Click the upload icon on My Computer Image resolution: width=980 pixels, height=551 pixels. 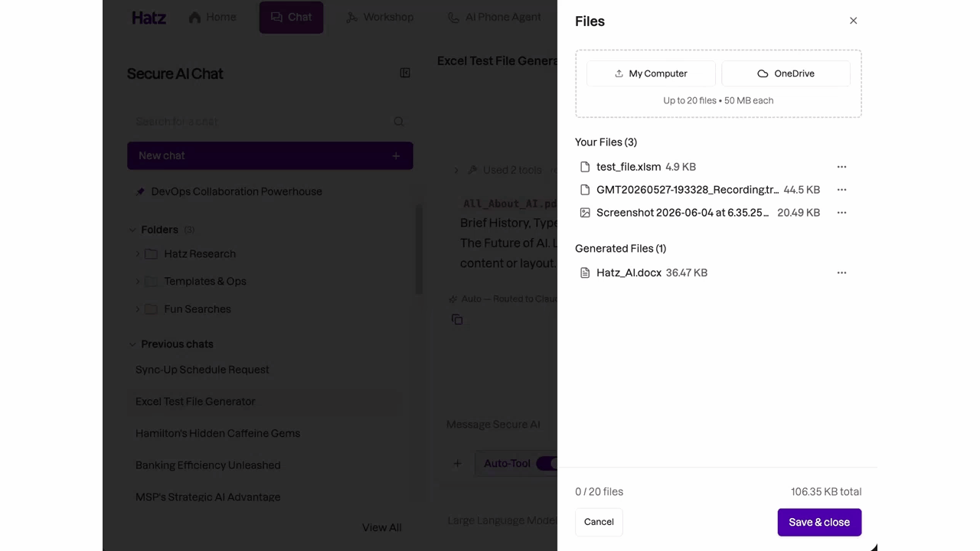click(x=619, y=73)
